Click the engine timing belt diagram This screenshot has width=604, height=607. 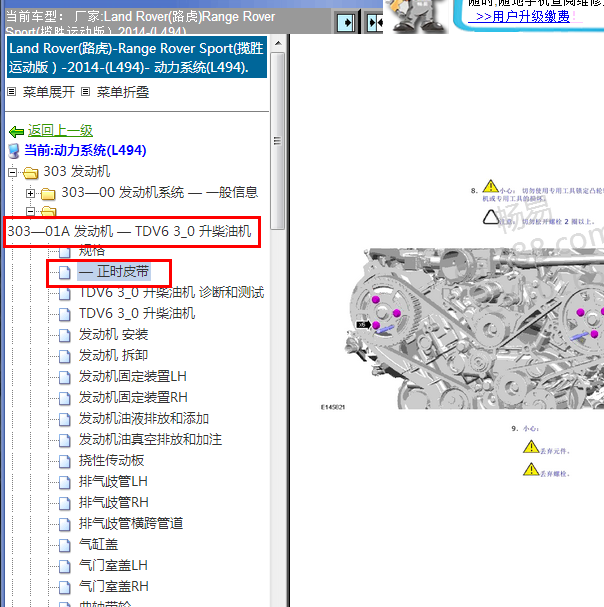pyautogui.click(x=474, y=328)
